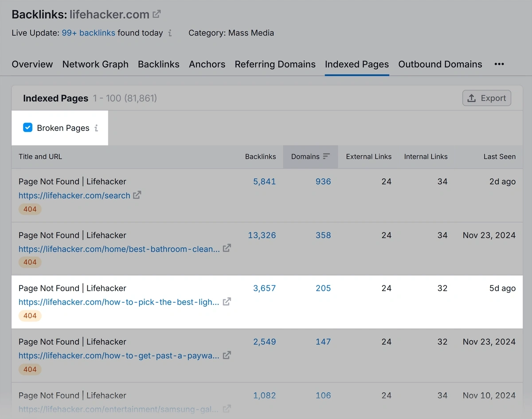Click the 404 badge under lifehacker.com/search
Image resolution: width=532 pixels, height=419 pixels.
point(30,209)
